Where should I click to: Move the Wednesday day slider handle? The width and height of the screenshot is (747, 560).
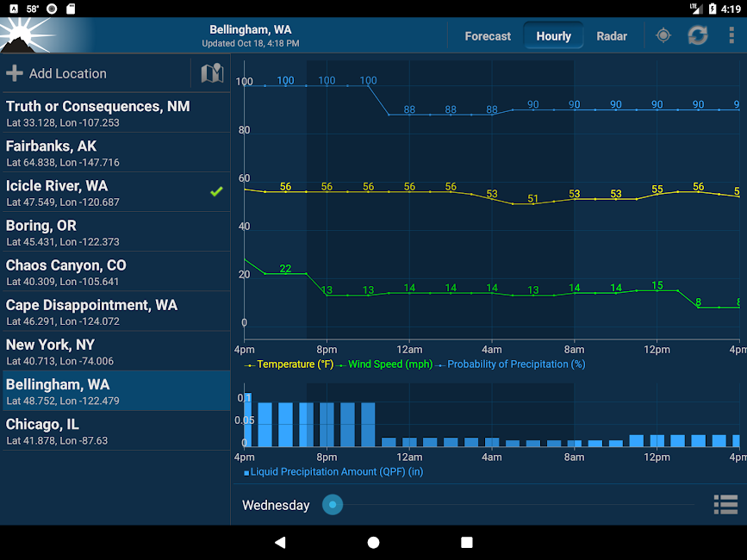(x=333, y=505)
